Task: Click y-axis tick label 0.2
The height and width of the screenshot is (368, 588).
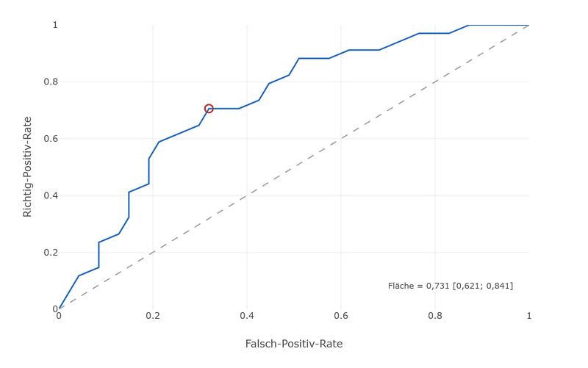Action: point(51,252)
